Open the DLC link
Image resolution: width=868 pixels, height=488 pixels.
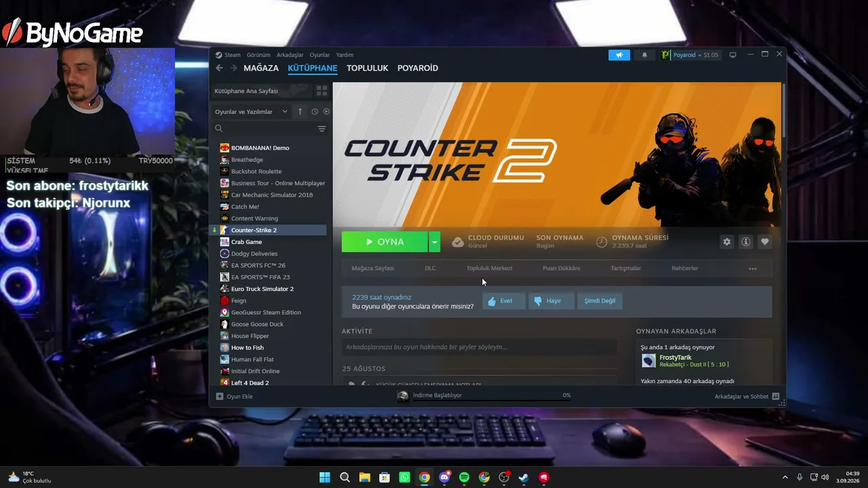click(x=431, y=268)
